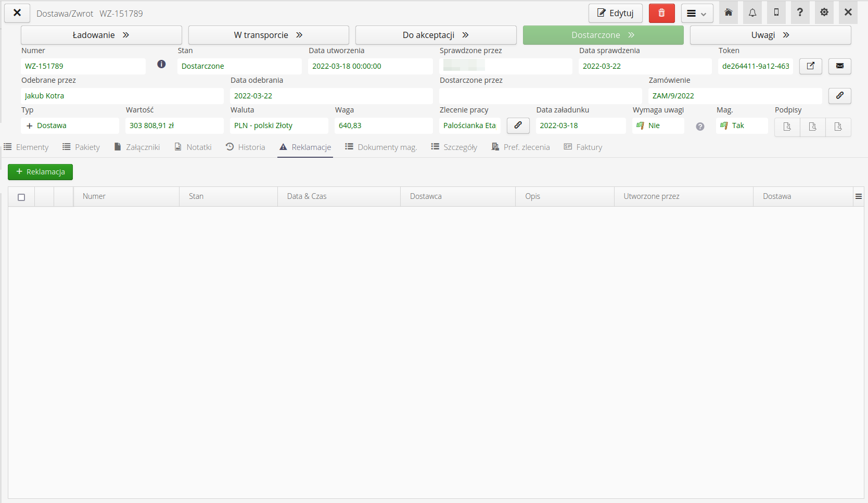Click the Waga input field
The image size is (868, 503).
click(x=383, y=125)
